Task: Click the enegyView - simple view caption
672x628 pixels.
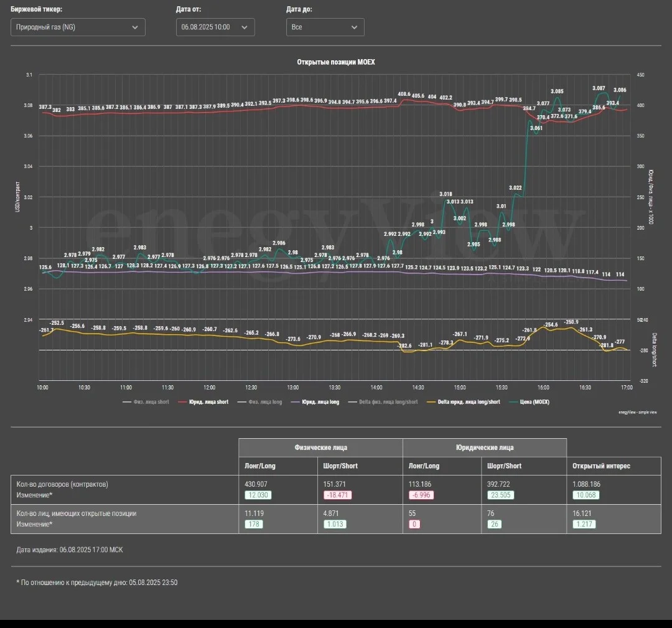Action: point(638,413)
